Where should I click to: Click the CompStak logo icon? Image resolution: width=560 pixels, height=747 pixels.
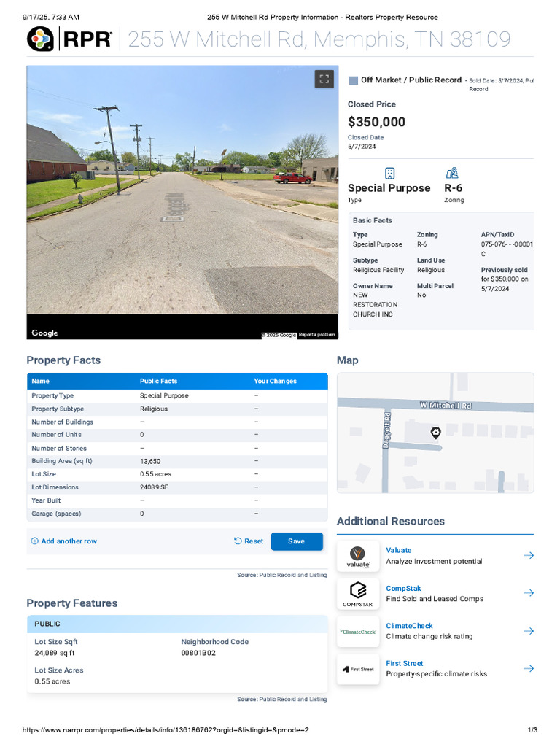[358, 594]
